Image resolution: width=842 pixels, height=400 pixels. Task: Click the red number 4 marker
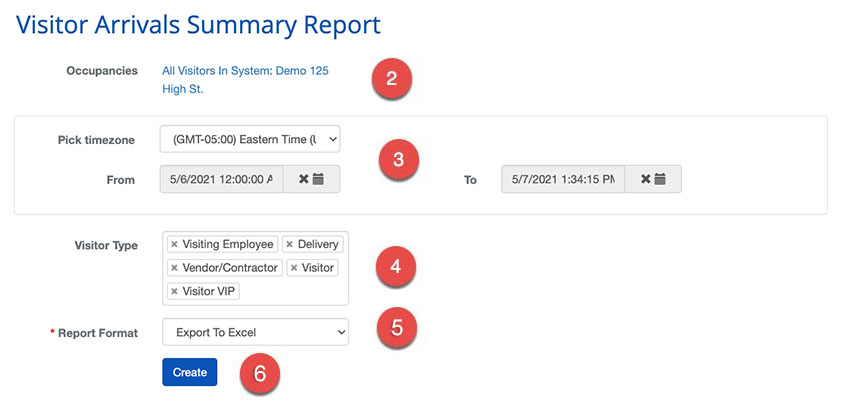point(395,267)
